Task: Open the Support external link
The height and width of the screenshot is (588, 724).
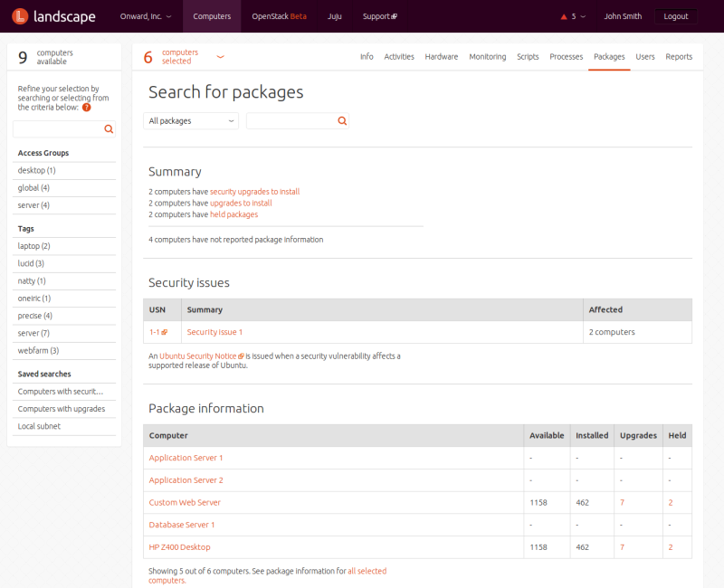Action: pyautogui.click(x=379, y=16)
